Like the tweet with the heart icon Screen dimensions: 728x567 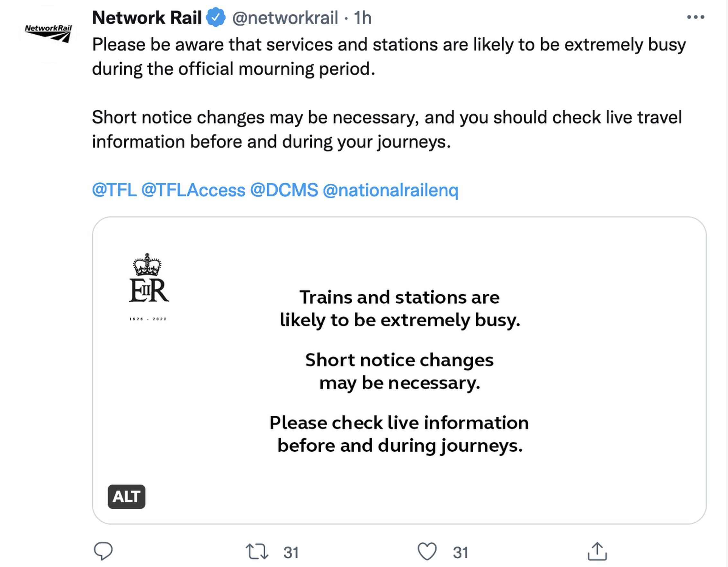pos(427,551)
